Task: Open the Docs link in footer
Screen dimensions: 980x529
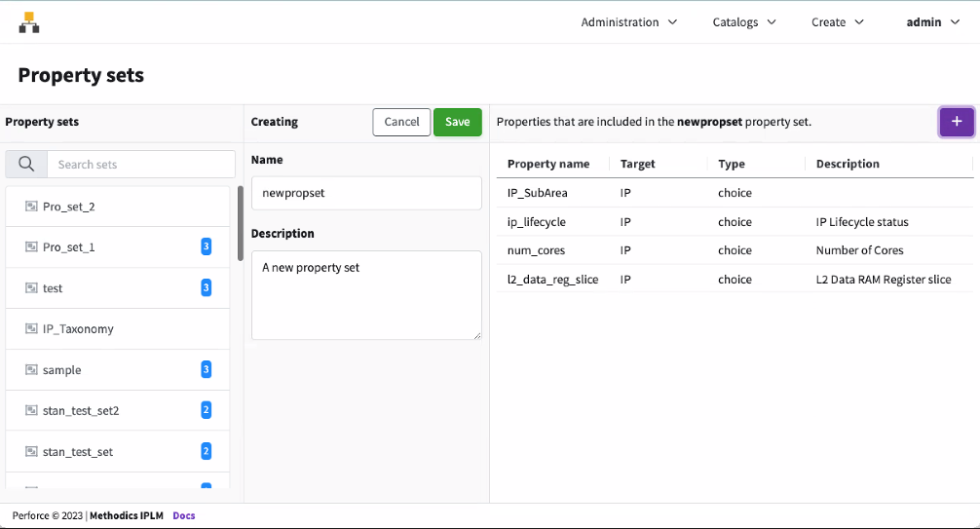Action: 183,515
